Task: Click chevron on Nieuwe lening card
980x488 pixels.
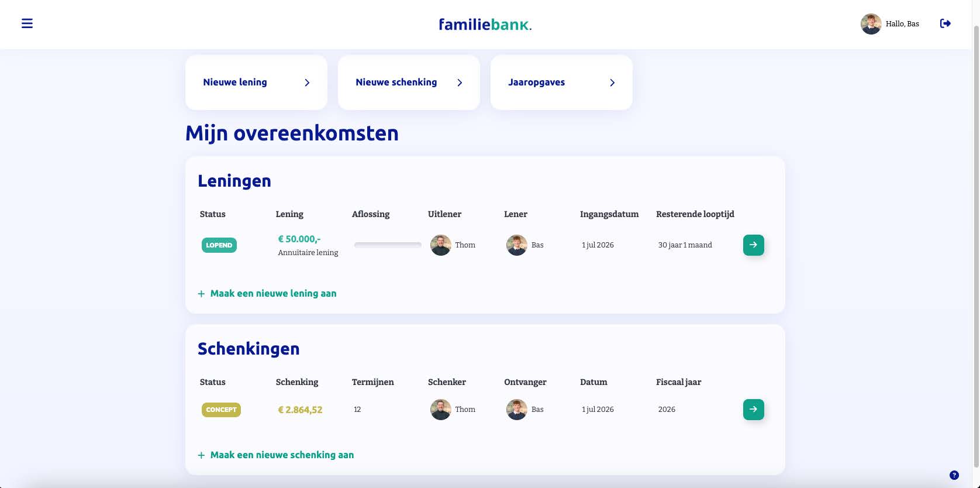Action: coord(307,83)
